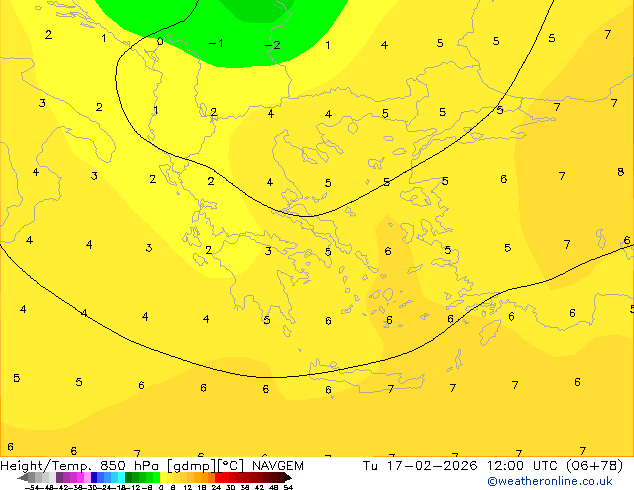Pick the magenta swatch in color scale
The width and height of the screenshot is (634, 490).
[x=80, y=477]
